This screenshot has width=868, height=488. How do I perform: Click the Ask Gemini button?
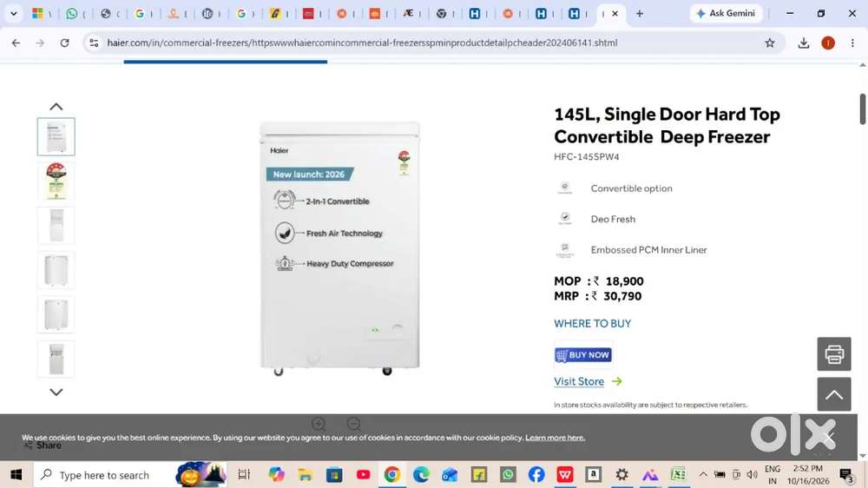tap(726, 13)
